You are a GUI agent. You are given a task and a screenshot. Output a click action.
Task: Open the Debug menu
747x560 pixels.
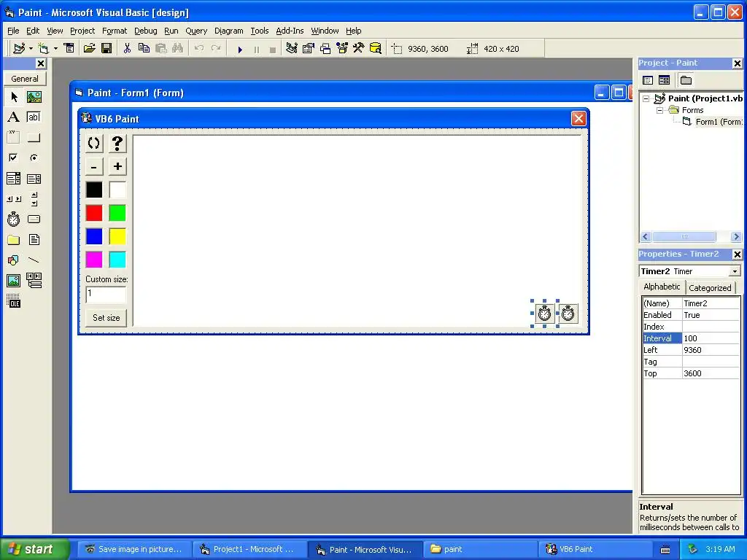tap(145, 31)
